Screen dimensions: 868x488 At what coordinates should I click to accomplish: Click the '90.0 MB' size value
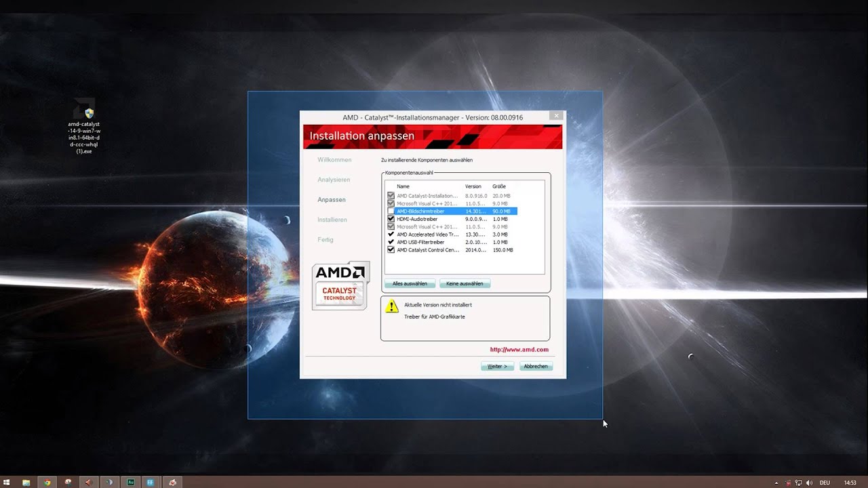(x=502, y=211)
